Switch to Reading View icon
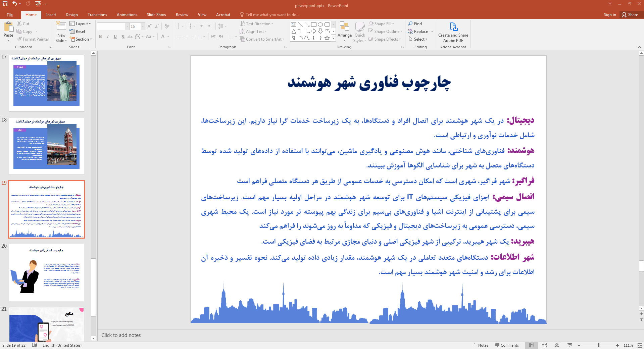 pos(557,345)
